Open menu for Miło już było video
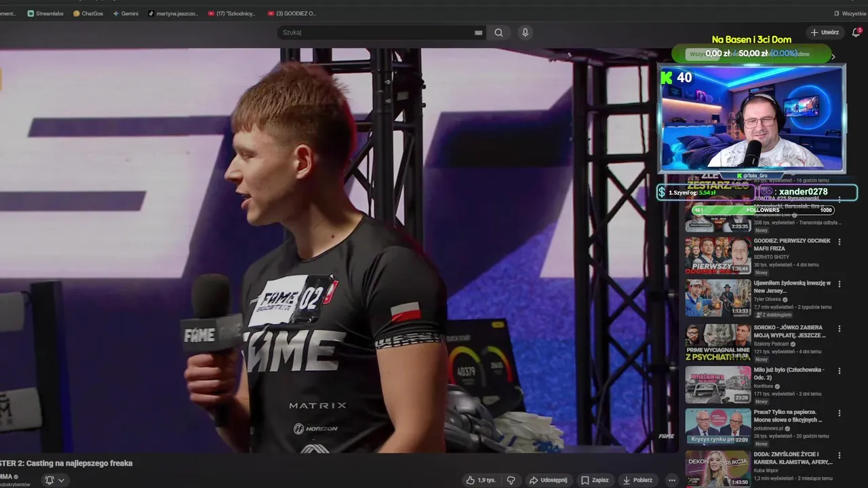This screenshot has width=868, height=488. [840, 371]
